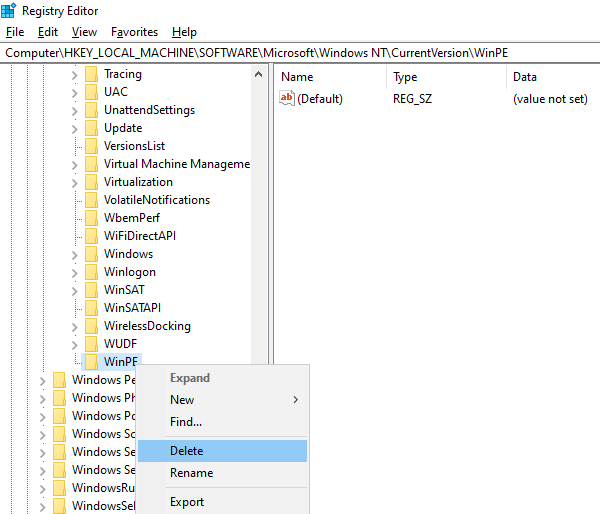Expand the WindowsRu key
The width and height of the screenshot is (600, 514).
tap(42, 489)
